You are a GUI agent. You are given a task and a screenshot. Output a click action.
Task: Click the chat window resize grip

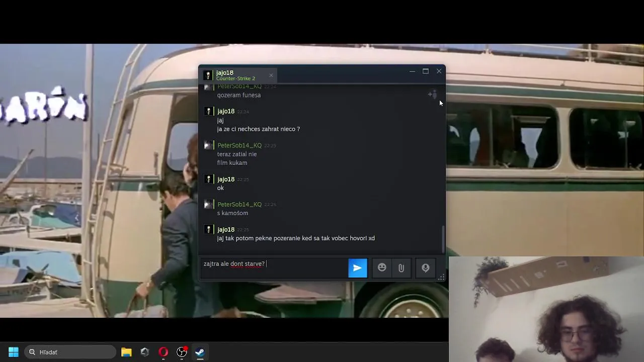point(441,277)
